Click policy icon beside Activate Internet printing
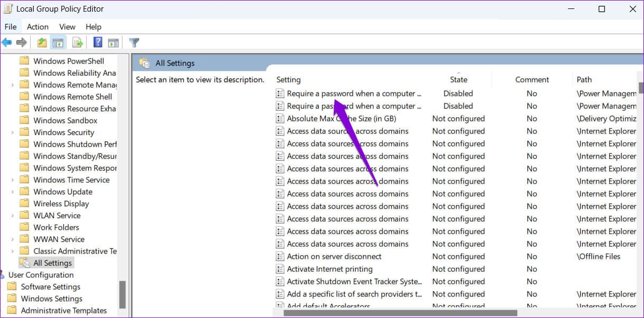 coord(280,269)
